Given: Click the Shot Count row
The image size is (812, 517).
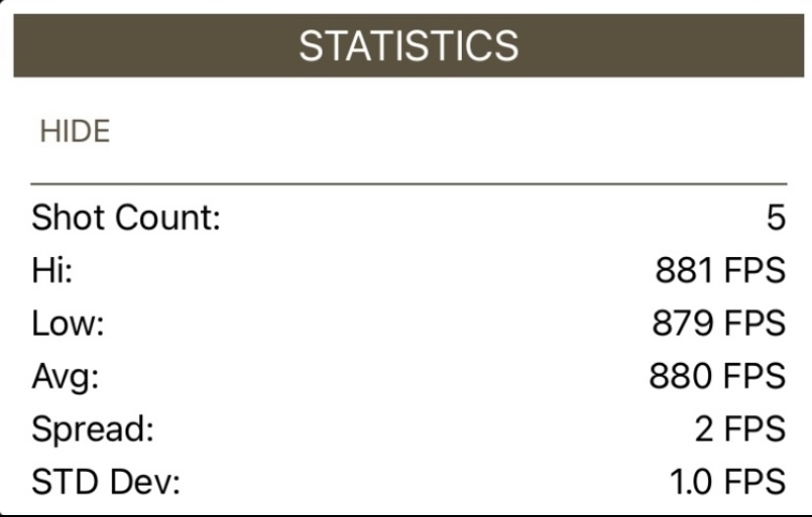Looking at the screenshot, I should pos(409,218).
